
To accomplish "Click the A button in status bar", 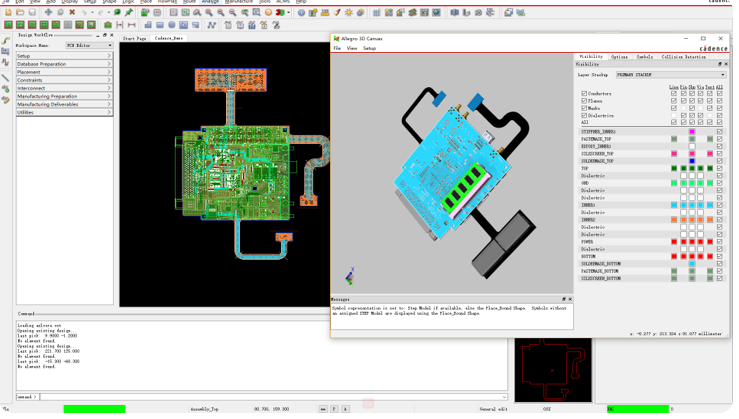I will (345, 409).
